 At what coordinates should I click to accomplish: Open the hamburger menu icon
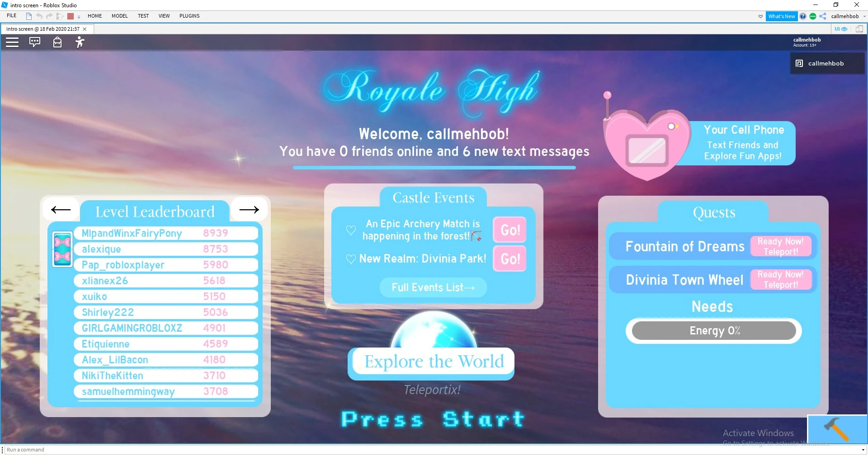point(12,42)
